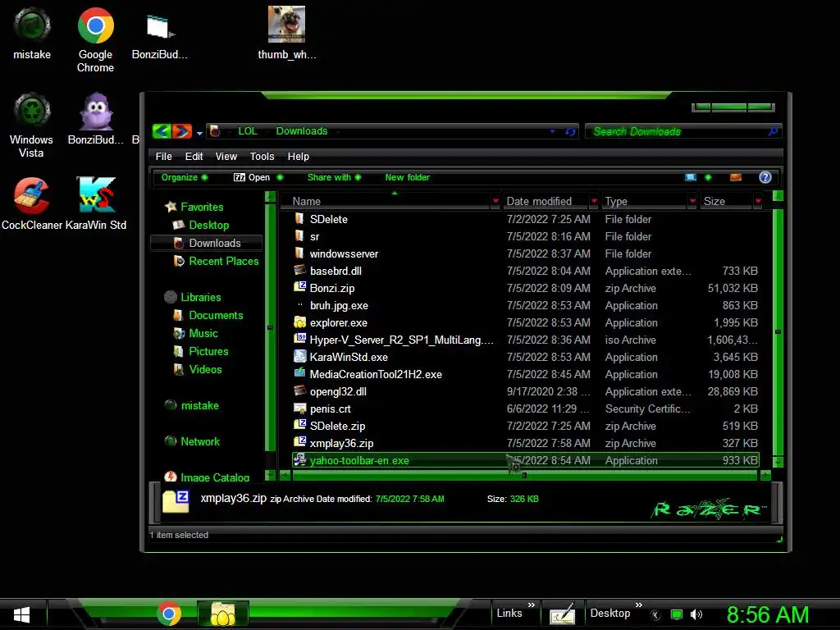Open the Tools menu
Viewport: 840px width, 630px height.
262,157
